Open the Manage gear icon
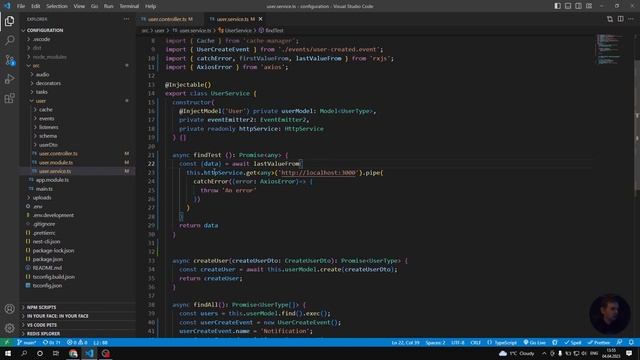The width and height of the screenshot is (640, 360). point(9,328)
